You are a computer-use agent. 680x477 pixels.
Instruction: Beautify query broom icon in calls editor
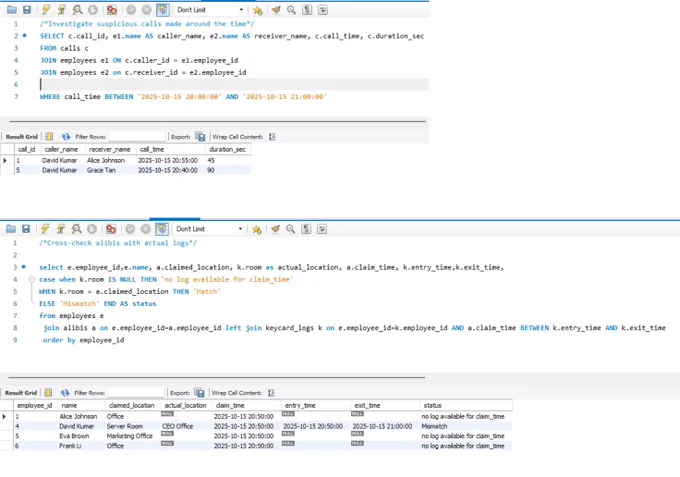coord(276,10)
